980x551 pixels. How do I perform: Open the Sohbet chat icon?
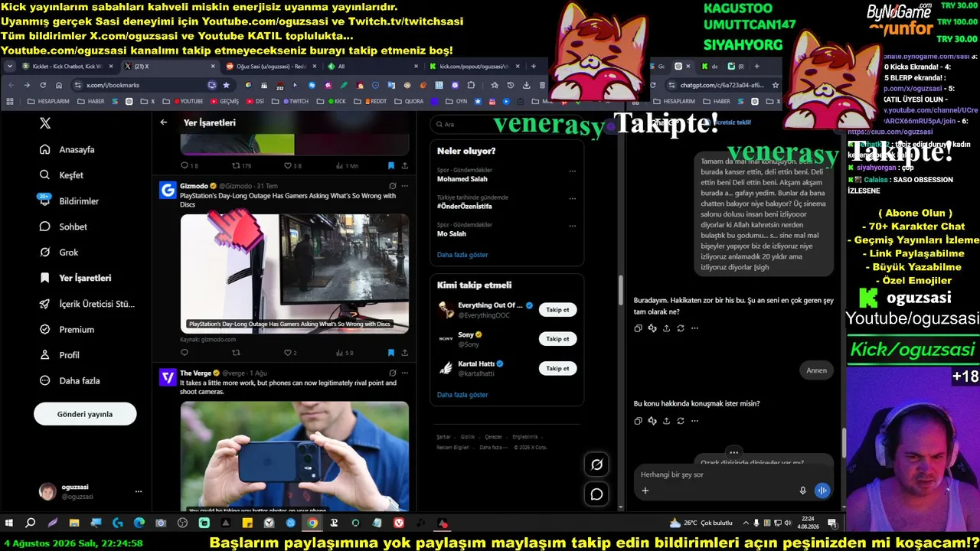click(45, 227)
